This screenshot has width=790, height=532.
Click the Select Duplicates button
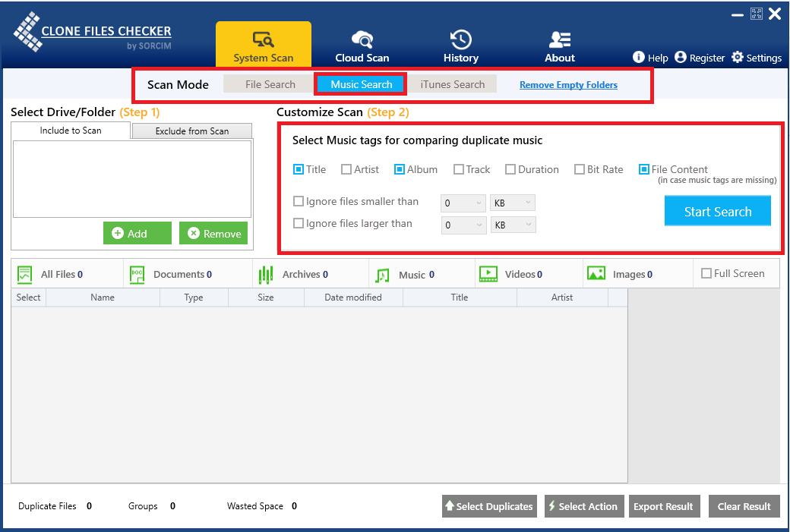(489, 506)
